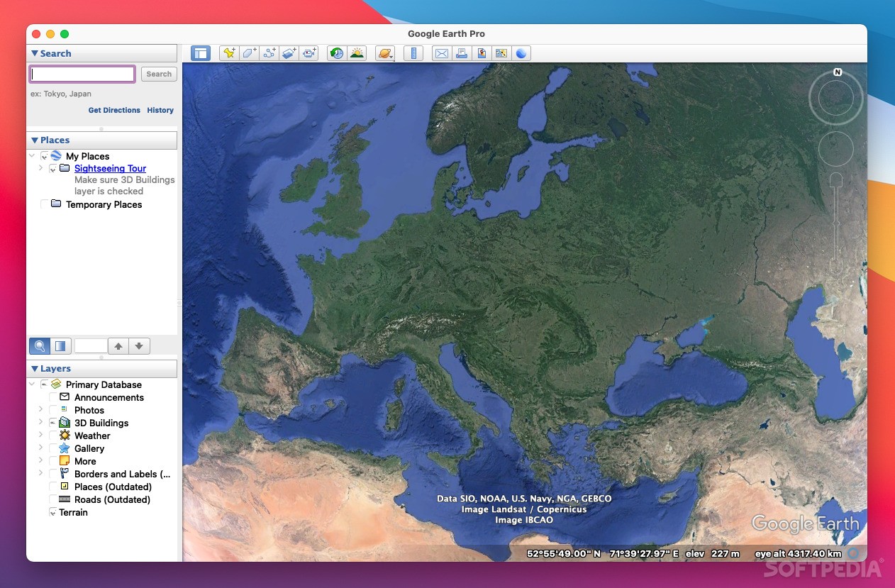Click the Get Directions link
895x588 pixels.
click(x=114, y=110)
